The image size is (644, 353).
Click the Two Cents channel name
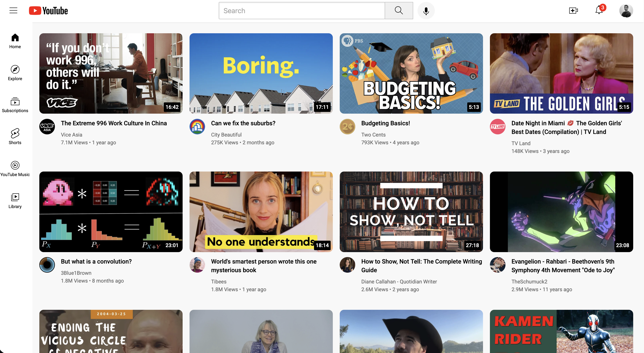tap(373, 135)
